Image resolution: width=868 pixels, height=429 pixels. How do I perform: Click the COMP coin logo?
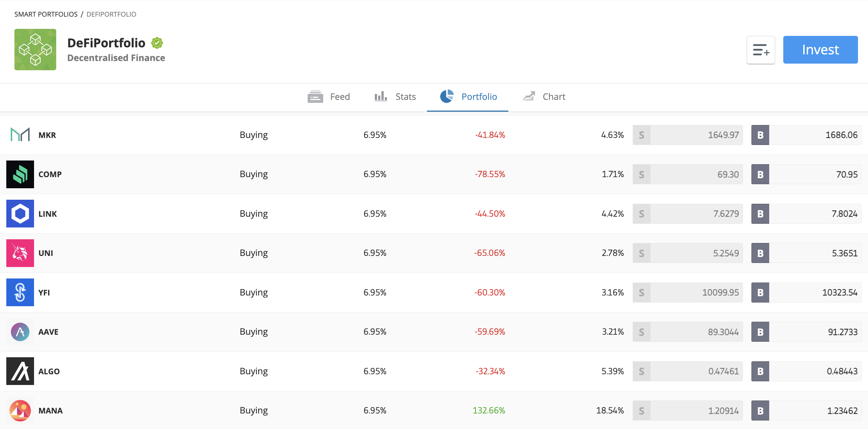pos(20,174)
